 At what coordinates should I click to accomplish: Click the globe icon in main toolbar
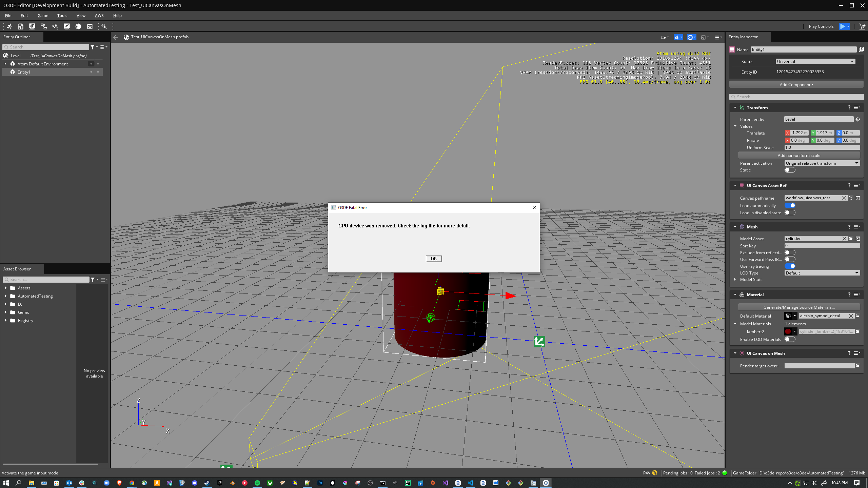(x=78, y=26)
